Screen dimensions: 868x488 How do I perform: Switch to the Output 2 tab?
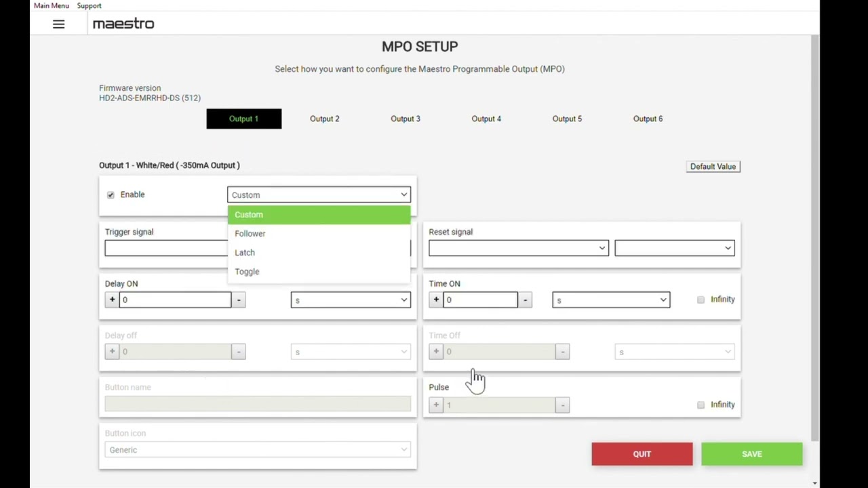click(x=324, y=119)
